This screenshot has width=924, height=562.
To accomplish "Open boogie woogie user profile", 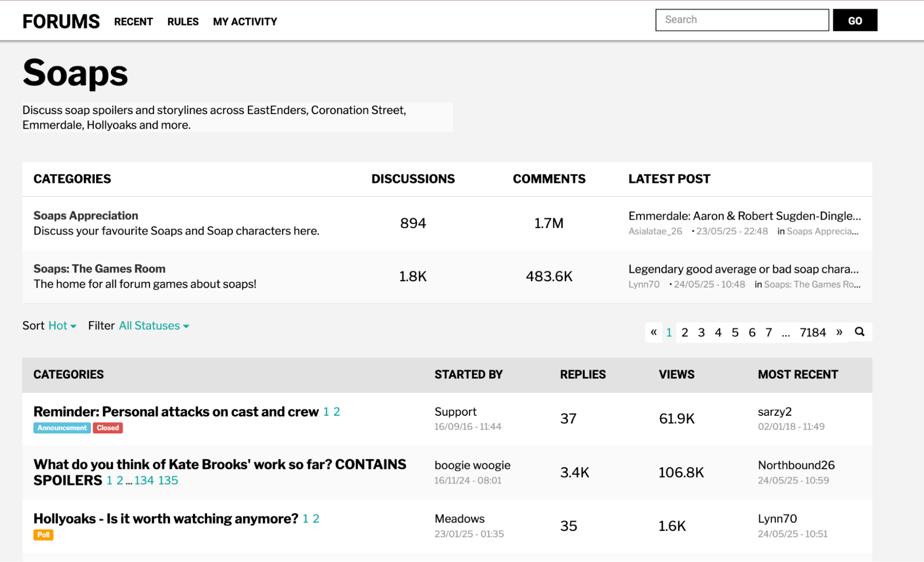I will 472,465.
